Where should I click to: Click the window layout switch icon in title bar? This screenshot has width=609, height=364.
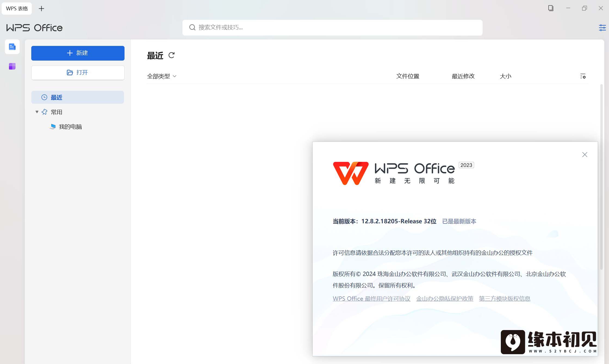pos(551,8)
